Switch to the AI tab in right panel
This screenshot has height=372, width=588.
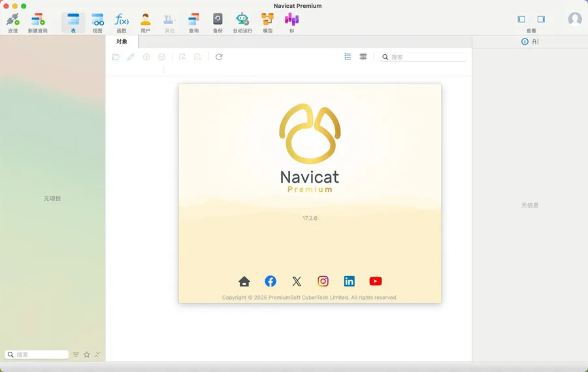coord(530,42)
